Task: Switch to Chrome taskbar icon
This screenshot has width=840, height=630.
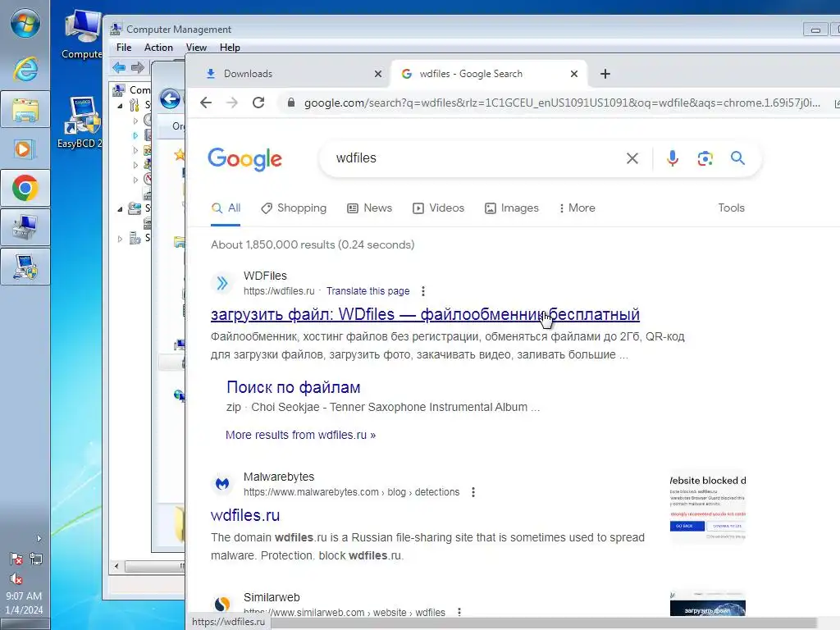Action: (x=25, y=188)
